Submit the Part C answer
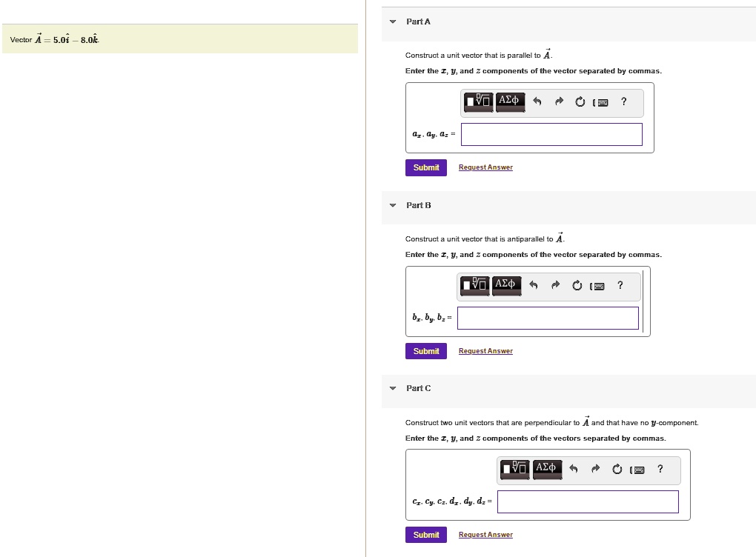 click(426, 535)
